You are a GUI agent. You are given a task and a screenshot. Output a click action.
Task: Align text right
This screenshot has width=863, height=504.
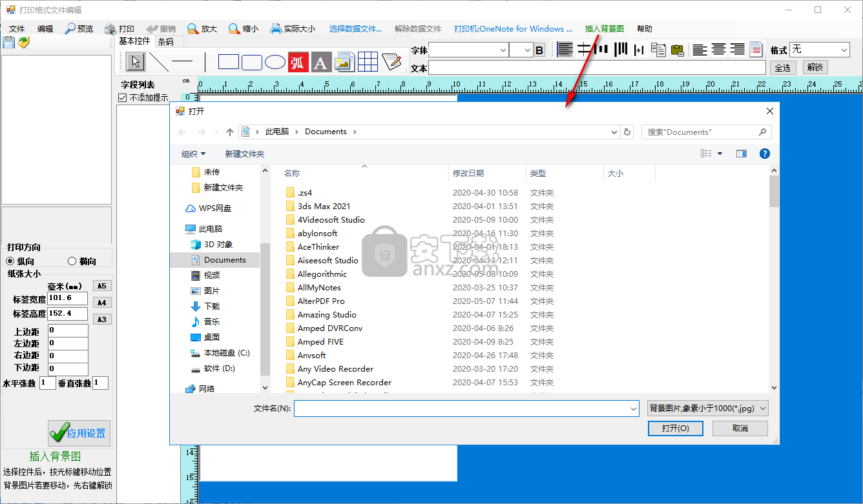pyautogui.click(x=737, y=50)
